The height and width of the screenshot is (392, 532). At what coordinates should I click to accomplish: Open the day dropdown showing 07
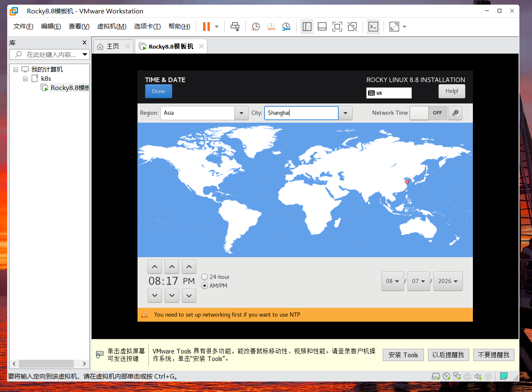[x=419, y=281]
